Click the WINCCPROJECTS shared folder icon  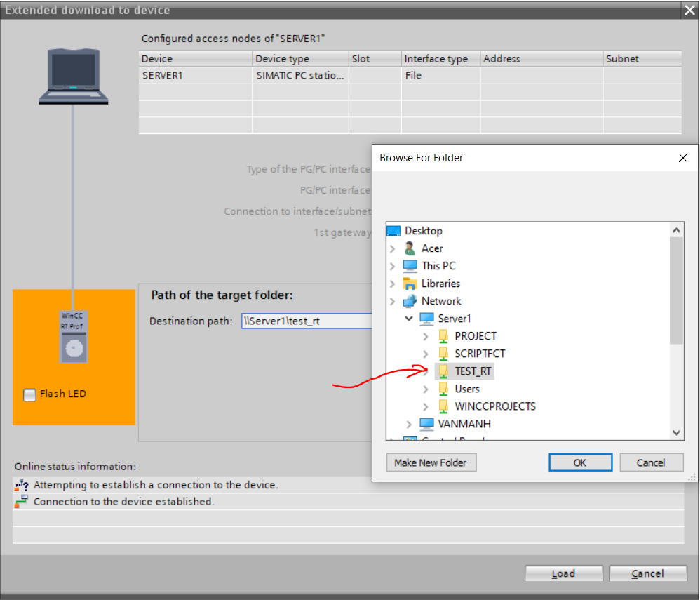coord(443,406)
